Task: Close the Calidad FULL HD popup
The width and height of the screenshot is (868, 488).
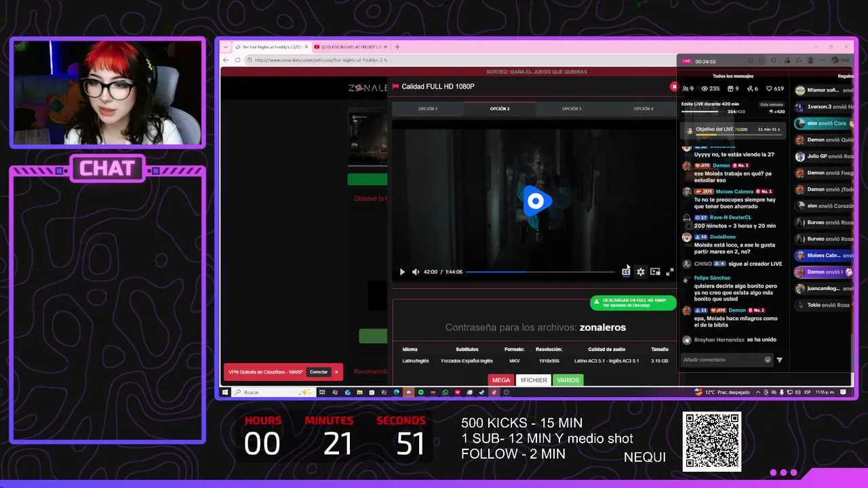Action: click(673, 87)
